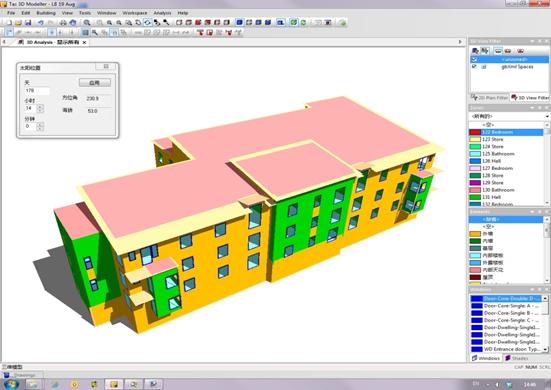Click the Save floppy disk toolbar icon
The height and width of the screenshot is (390, 551).
coord(28,22)
